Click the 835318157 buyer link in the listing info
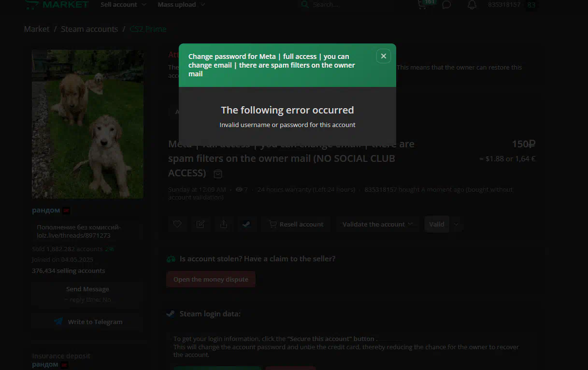The height and width of the screenshot is (370, 588). (381, 190)
